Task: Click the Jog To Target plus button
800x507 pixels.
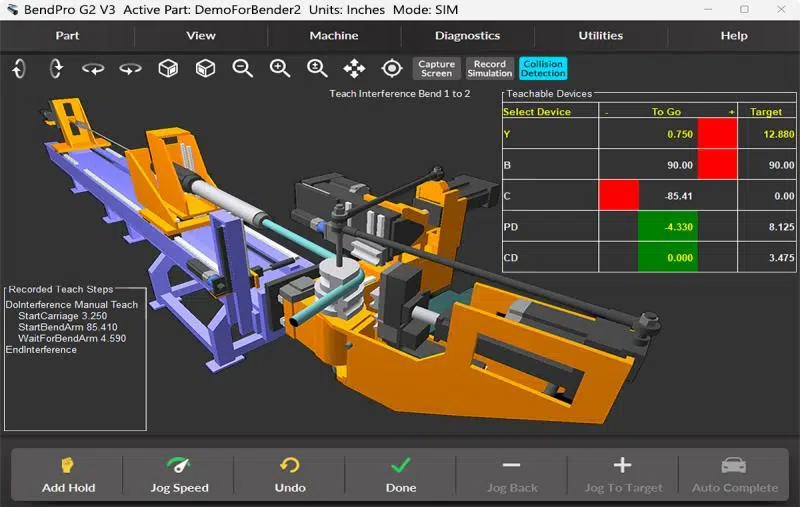Action: coord(623,475)
